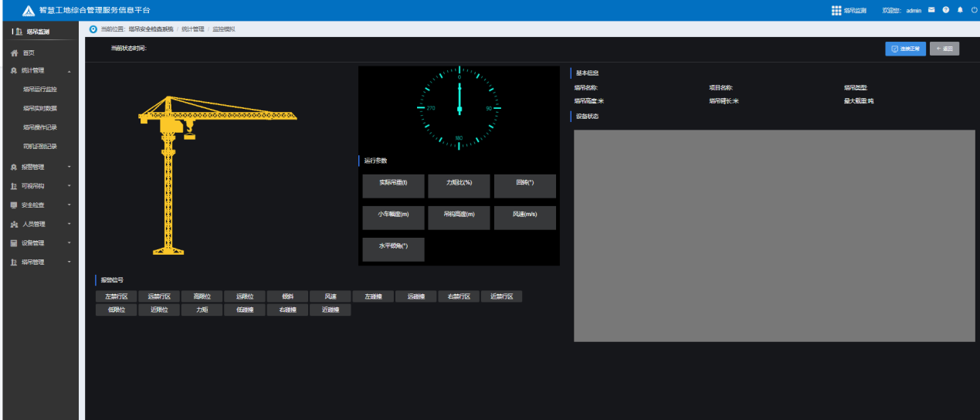The width and height of the screenshot is (980, 420).
Task: Open 塔吊运行监控 submenu item
Action: 39,90
